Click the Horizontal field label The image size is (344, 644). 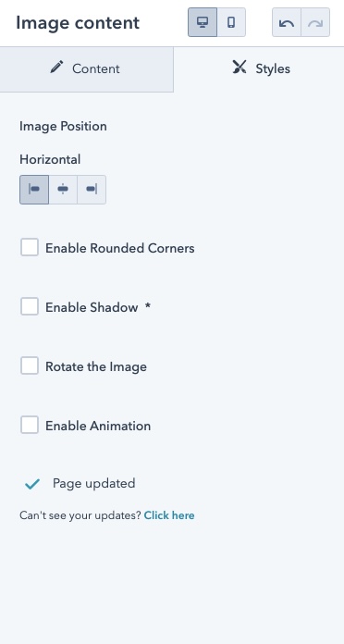coord(50,159)
